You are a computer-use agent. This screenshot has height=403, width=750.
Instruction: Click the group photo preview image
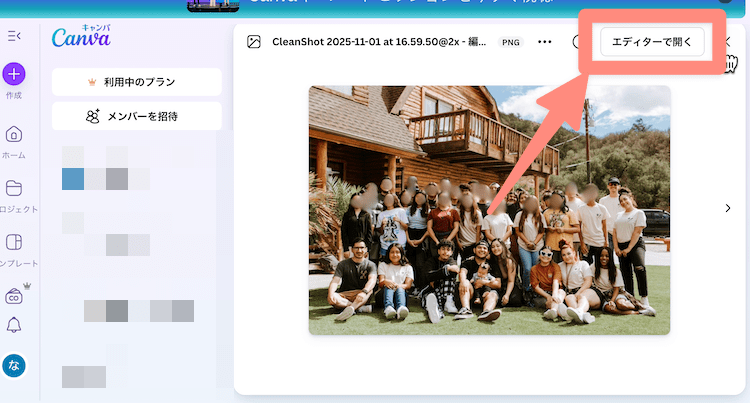pos(489,210)
